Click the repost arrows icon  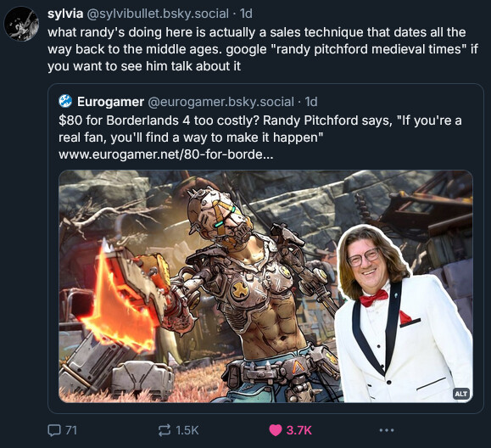pyautogui.click(x=165, y=430)
